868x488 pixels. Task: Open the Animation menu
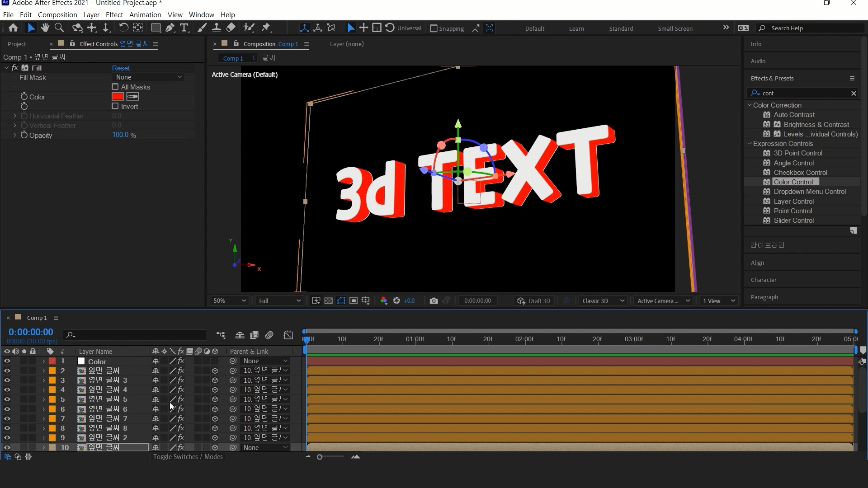coord(145,14)
